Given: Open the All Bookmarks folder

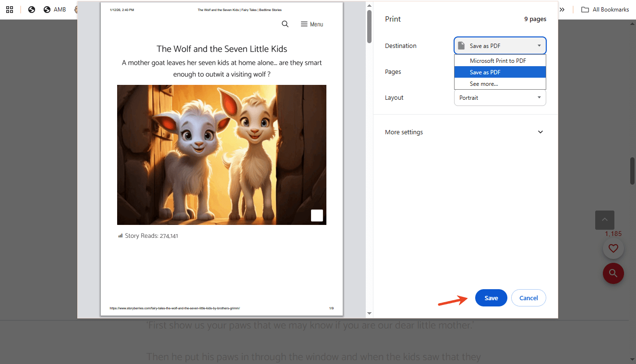Looking at the screenshot, I should pos(605,9).
